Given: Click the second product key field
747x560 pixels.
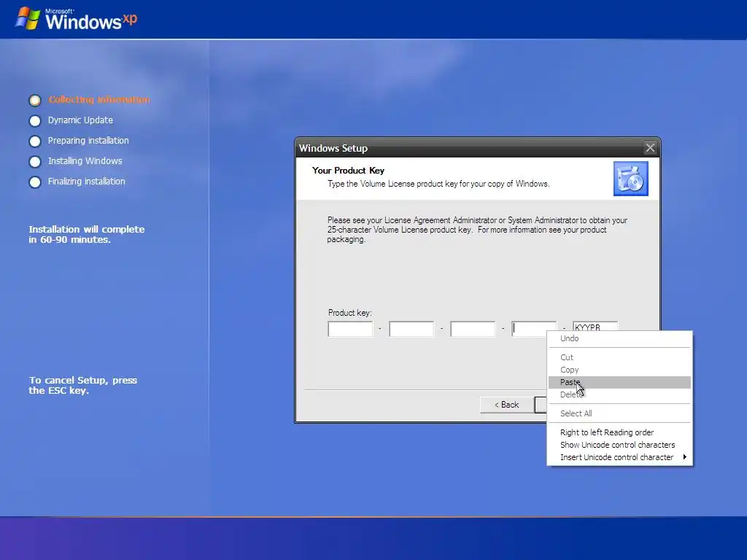Looking at the screenshot, I should (x=411, y=329).
